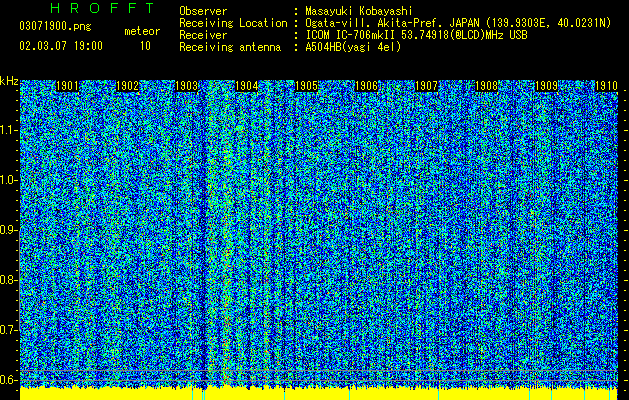This screenshot has height=400, width=629.
Task: Select the file name 03071900.png
Action: (55, 27)
